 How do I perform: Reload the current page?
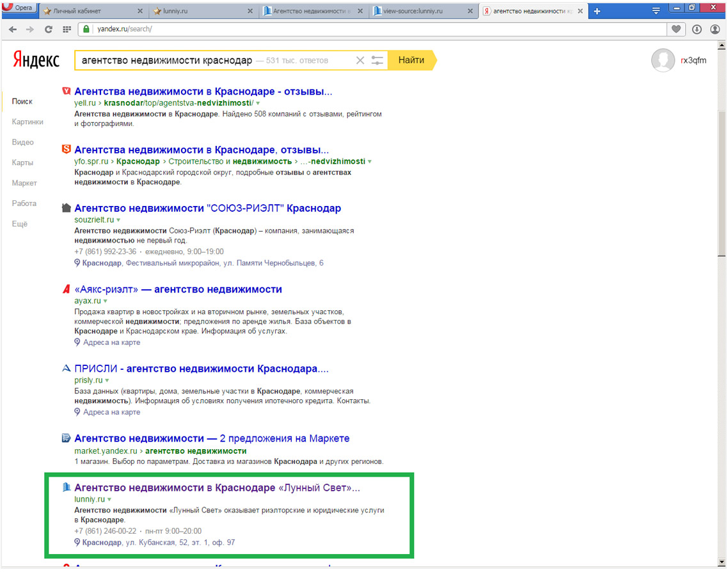(48, 29)
